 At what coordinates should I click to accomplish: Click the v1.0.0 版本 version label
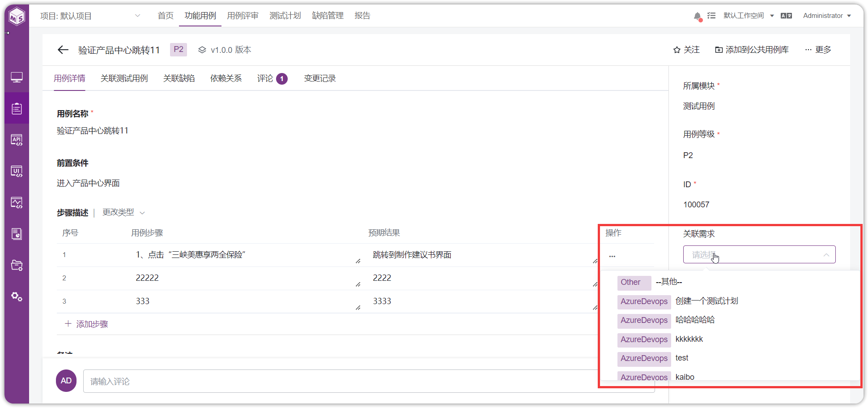pyautogui.click(x=225, y=50)
